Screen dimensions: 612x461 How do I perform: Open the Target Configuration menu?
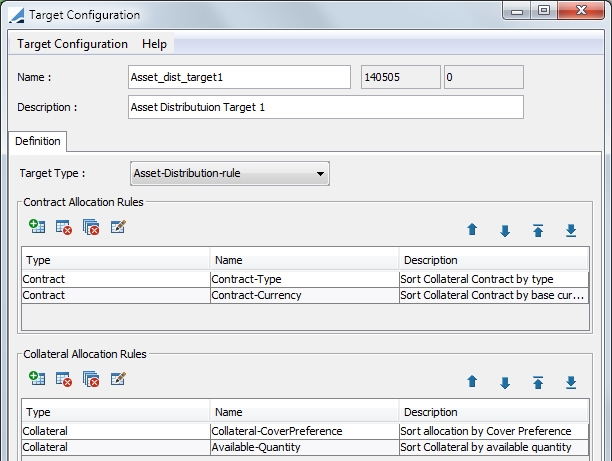tap(72, 44)
